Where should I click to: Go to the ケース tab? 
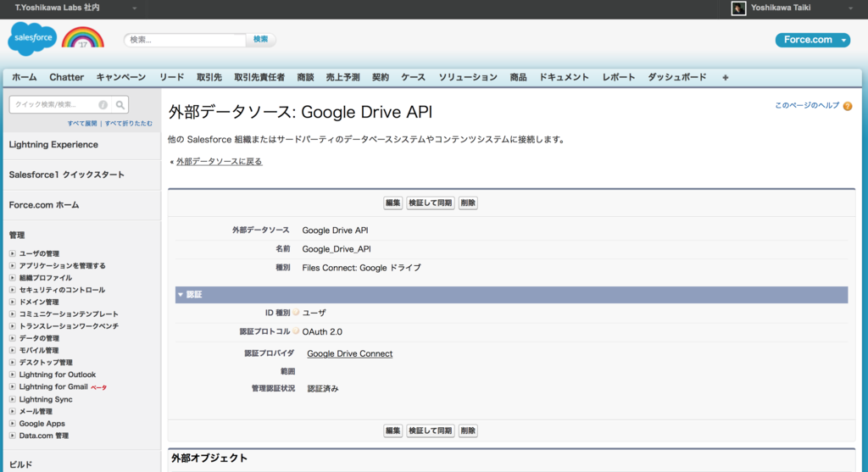tap(414, 77)
